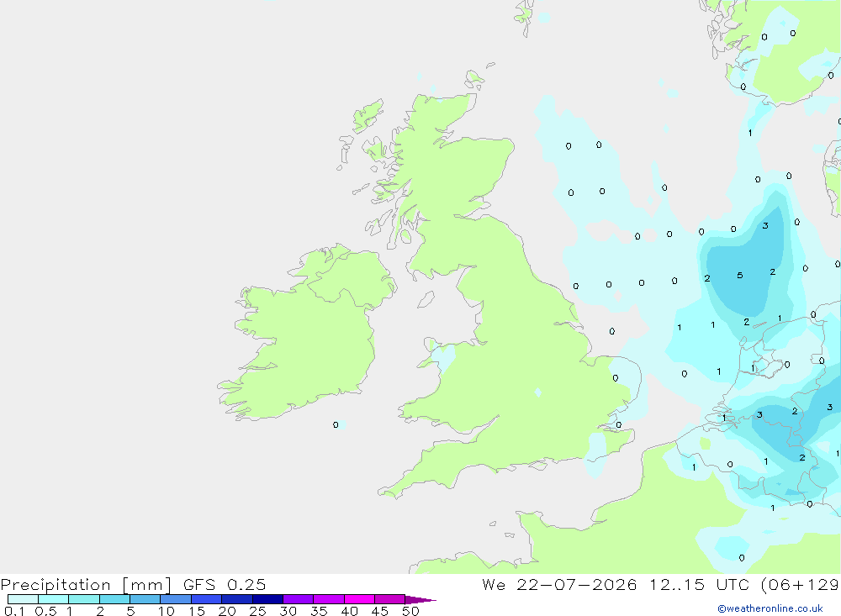
Task: Click the 'GFS 0.25' model label
Action: [225, 585]
